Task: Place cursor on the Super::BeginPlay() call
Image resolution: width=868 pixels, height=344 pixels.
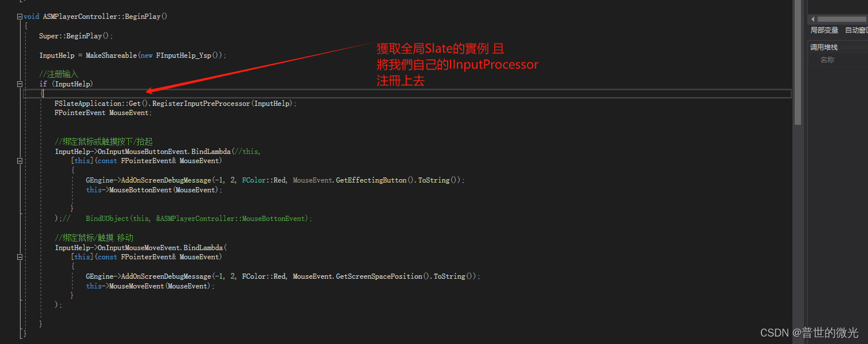Action: [73, 35]
